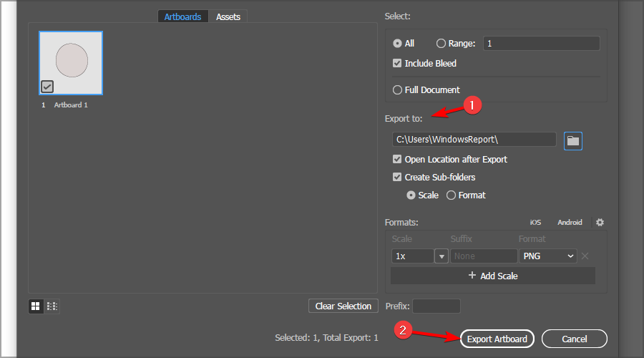This screenshot has height=358, width=644.
Task: Switch to small thumbnail list view
Action: (52, 306)
